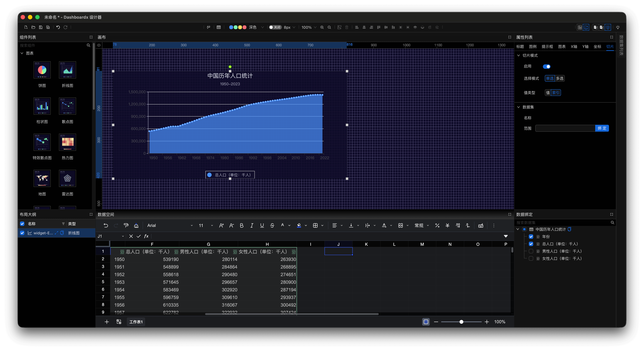Click the search icon in component list
The width and height of the screenshot is (644, 351).
coord(88,45)
